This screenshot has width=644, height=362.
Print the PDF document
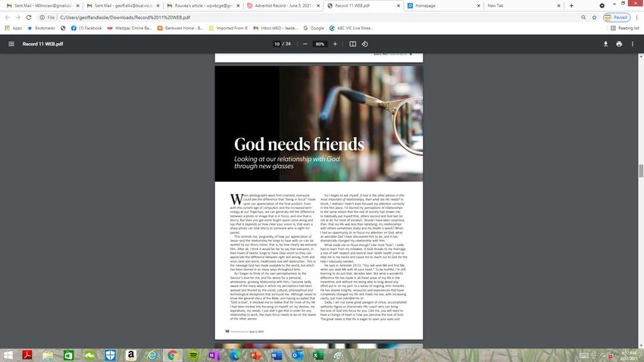click(x=619, y=44)
